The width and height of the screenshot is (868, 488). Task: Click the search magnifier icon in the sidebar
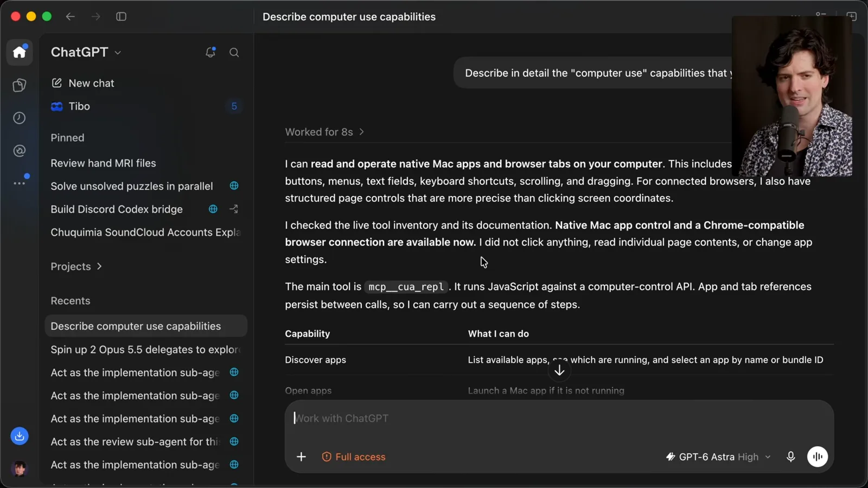pos(234,52)
